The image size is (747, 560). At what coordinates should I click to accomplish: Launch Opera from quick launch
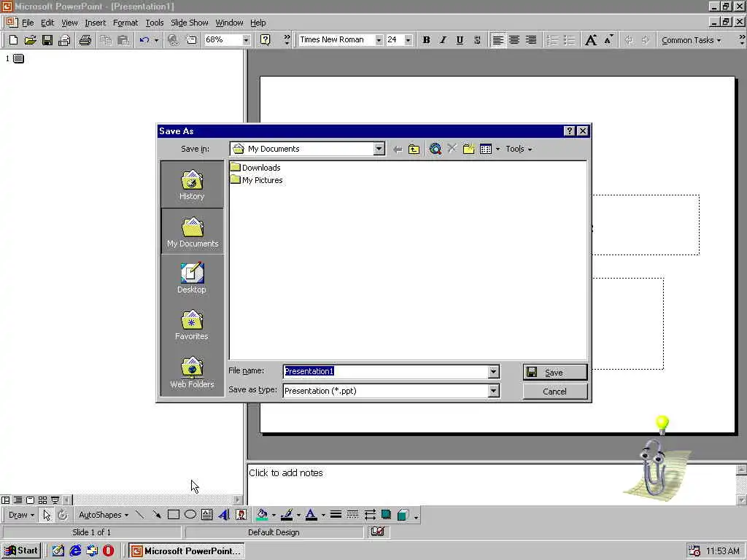109,551
